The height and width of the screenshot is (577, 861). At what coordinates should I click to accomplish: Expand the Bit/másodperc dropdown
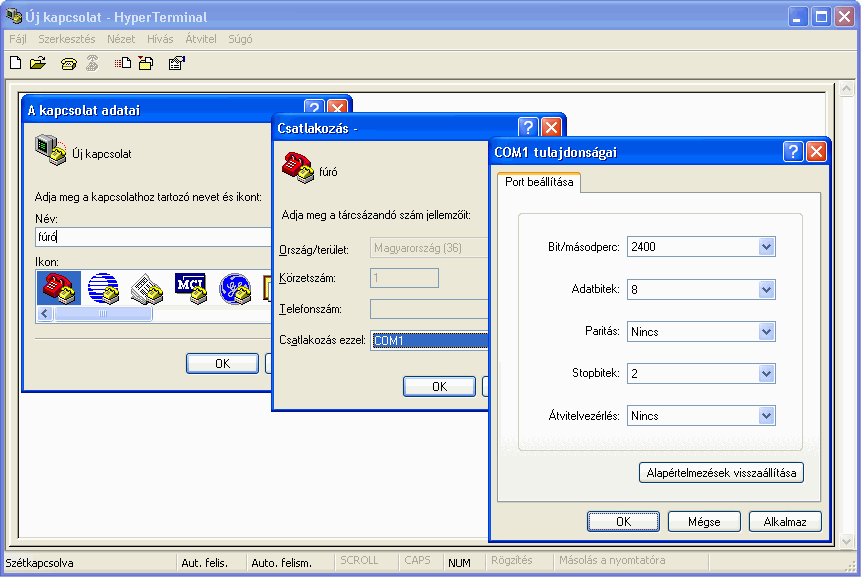point(766,247)
